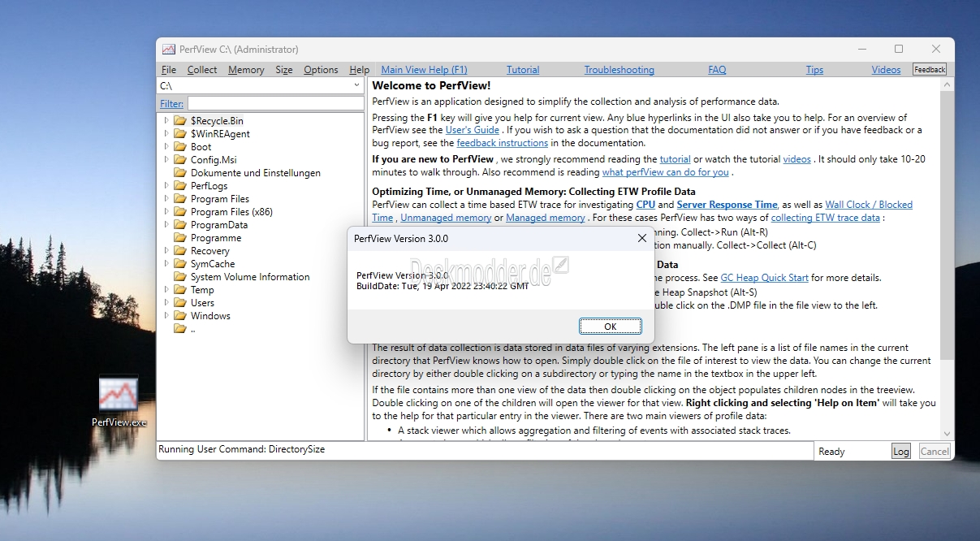Viewport: 980px width, 541px height.
Task: Open the Tutorial link in the header
Action: pos(523,70)
